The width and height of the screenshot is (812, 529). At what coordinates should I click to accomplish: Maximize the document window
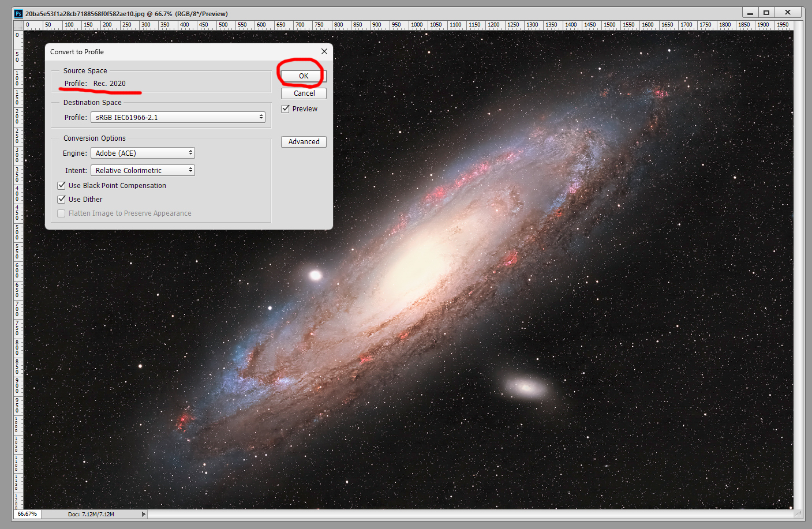[766, 13]
